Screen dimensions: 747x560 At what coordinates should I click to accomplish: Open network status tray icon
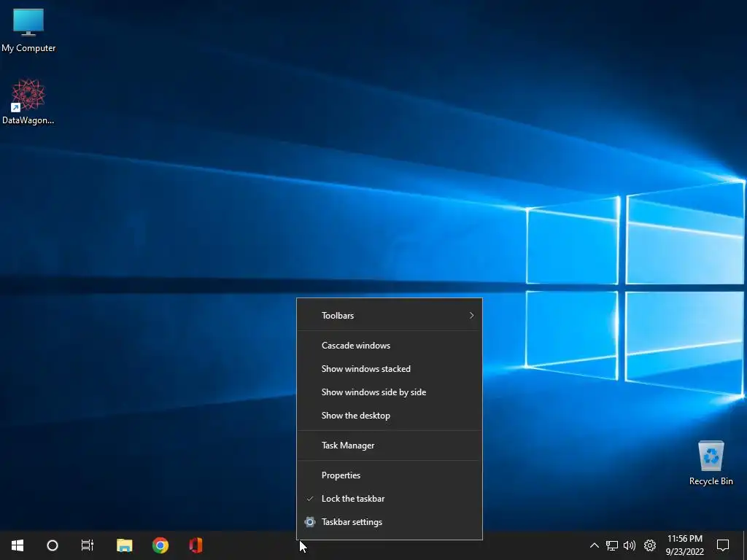pyautogui.click(x=612, y=545)
